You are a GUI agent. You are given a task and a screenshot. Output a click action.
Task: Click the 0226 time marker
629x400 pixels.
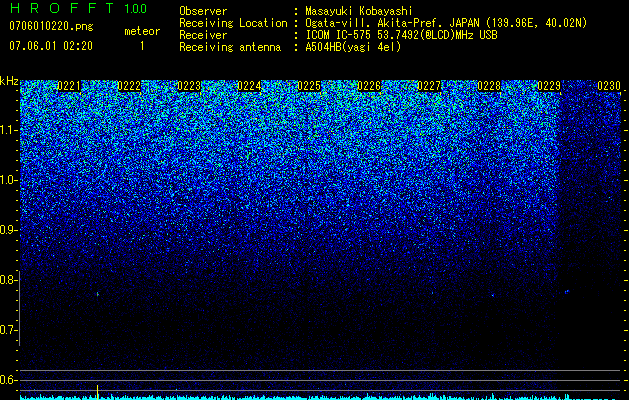coord(369,86)
